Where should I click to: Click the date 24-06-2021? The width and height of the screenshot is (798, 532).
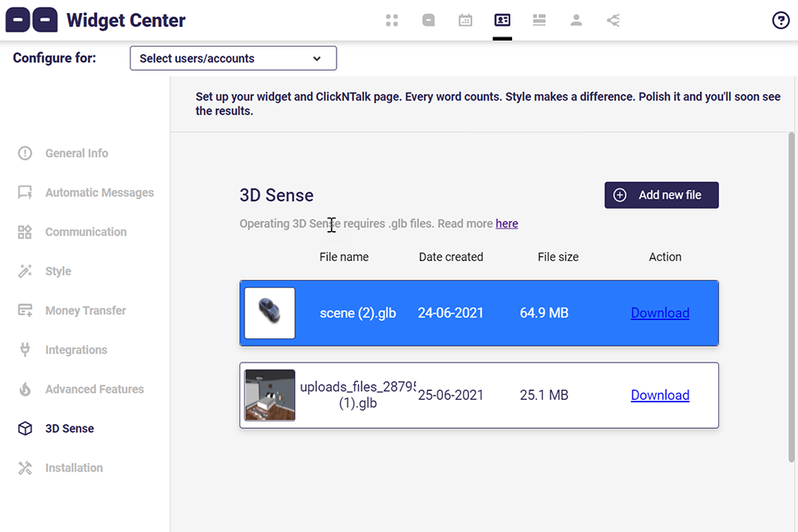(451, 313)
